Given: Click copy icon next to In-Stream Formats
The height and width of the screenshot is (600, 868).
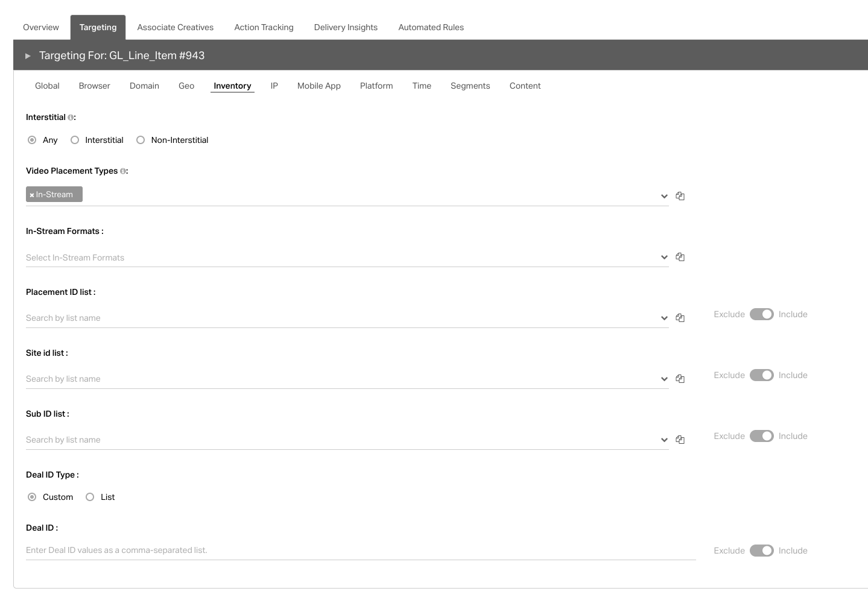Looking at the screenshot, I should click(680, 257).
